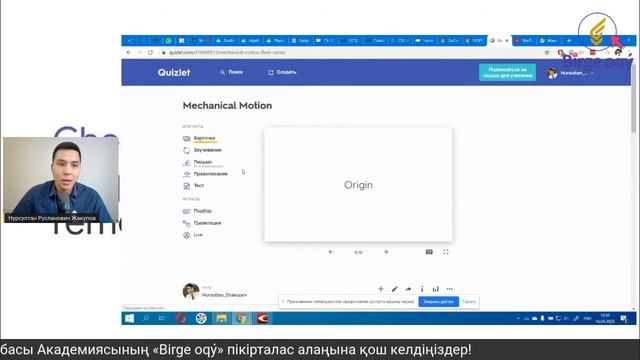Show keyboard shortcuts icon below card

pyautogui.click(x=429, y=252)
